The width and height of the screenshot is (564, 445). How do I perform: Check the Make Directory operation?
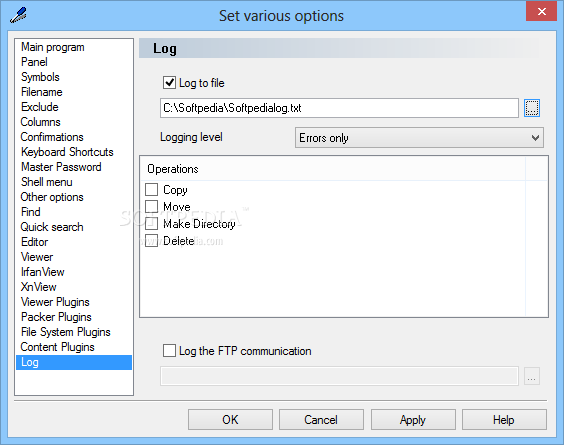click(x=151, y=223)
